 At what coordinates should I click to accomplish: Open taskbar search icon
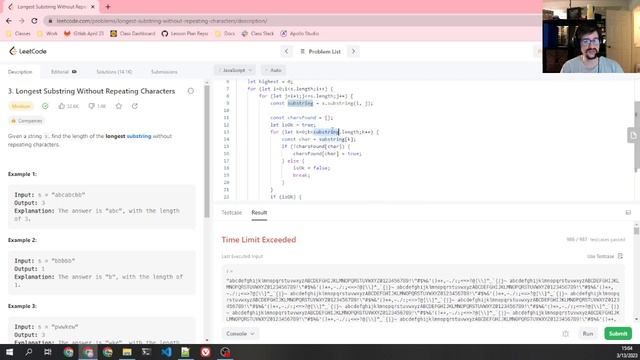(29, 352)
